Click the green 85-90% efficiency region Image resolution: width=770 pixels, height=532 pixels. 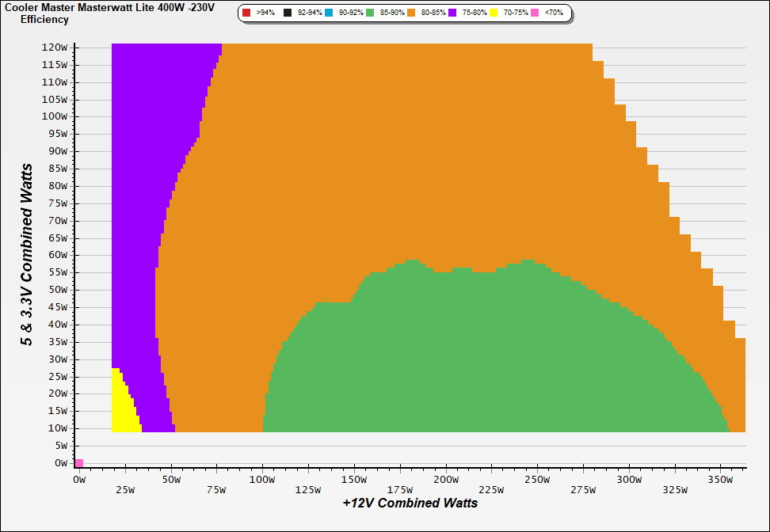(x=475, y=356)
